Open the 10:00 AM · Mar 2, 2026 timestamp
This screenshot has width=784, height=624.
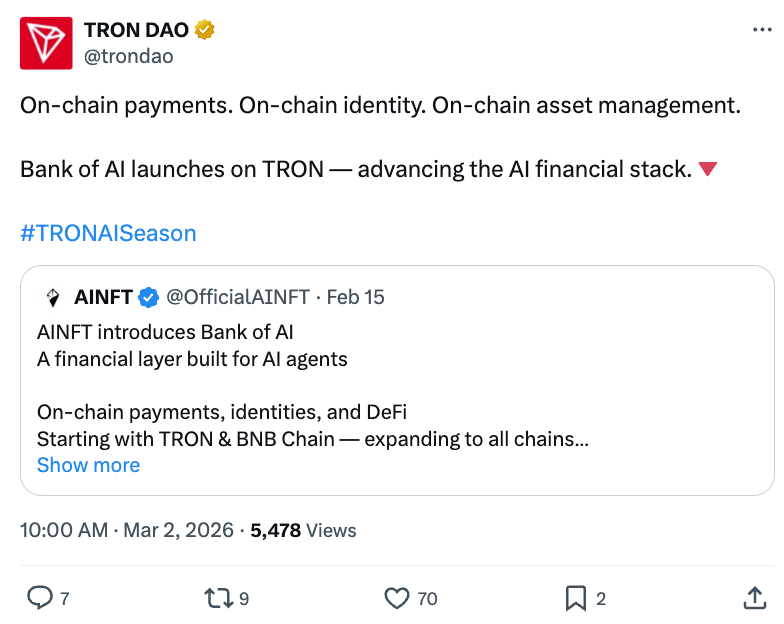pyautogui.click(x=127, y=530)
